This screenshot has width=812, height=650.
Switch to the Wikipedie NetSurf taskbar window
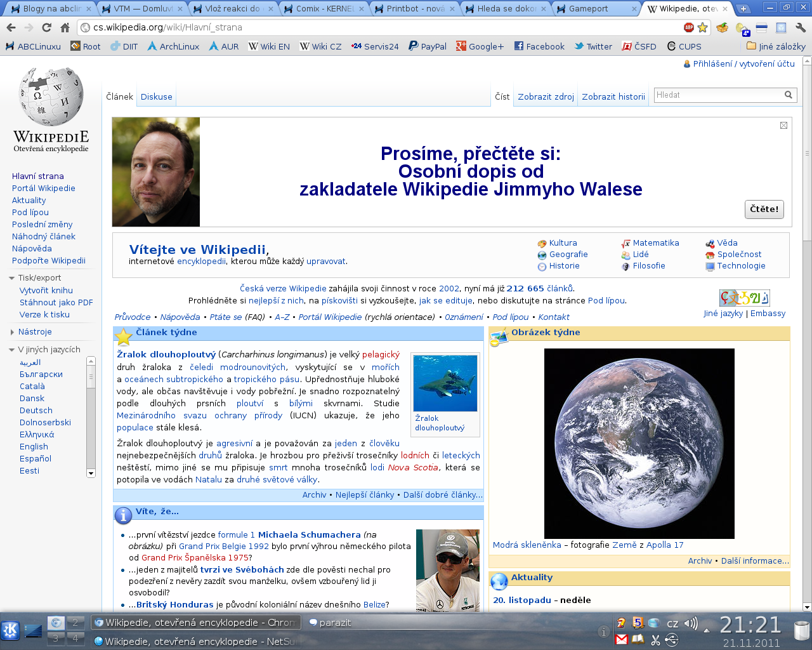coord(195,641)
